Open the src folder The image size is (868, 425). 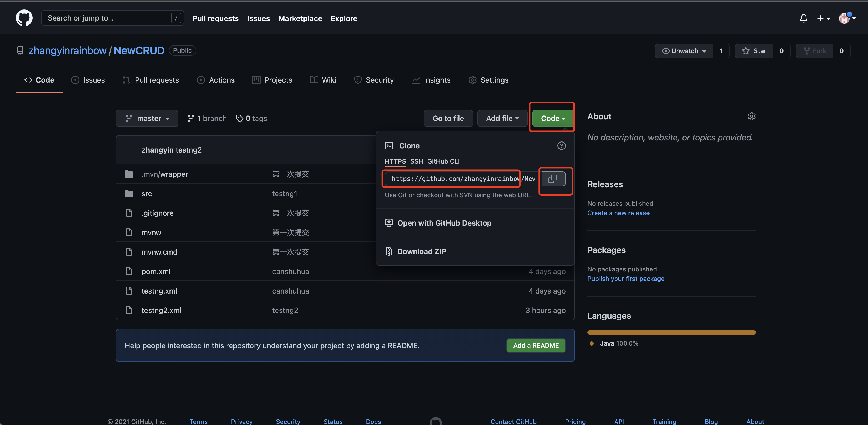[147, 194]
